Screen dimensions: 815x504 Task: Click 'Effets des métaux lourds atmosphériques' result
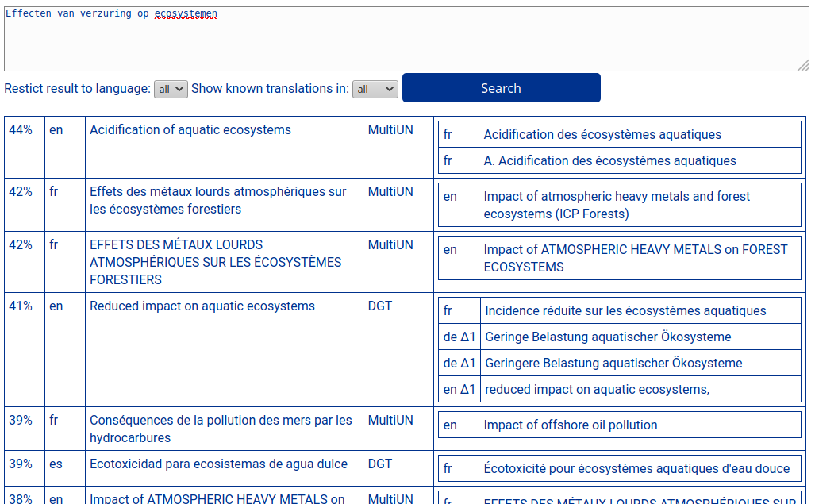click(x=218, y=201)
